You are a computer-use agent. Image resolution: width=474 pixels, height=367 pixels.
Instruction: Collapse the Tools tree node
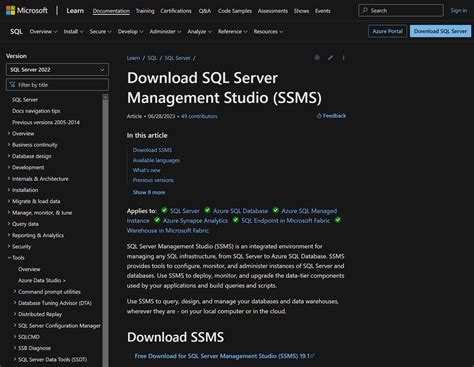9,258
